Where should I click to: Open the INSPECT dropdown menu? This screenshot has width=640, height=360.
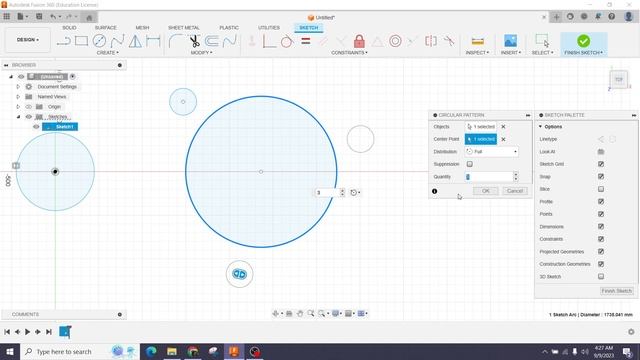click(477, 53)
